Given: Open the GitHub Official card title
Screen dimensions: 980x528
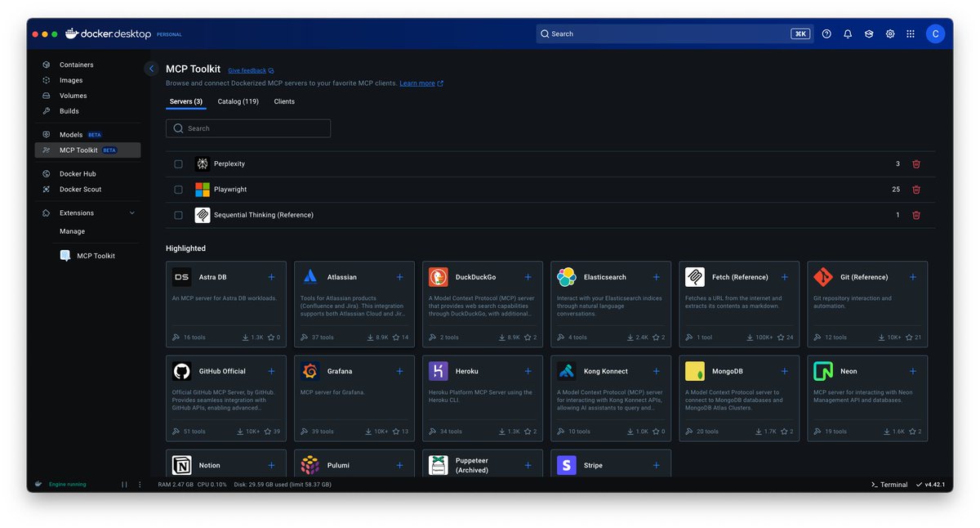Looking at the screenshot, I should point(222,371).
